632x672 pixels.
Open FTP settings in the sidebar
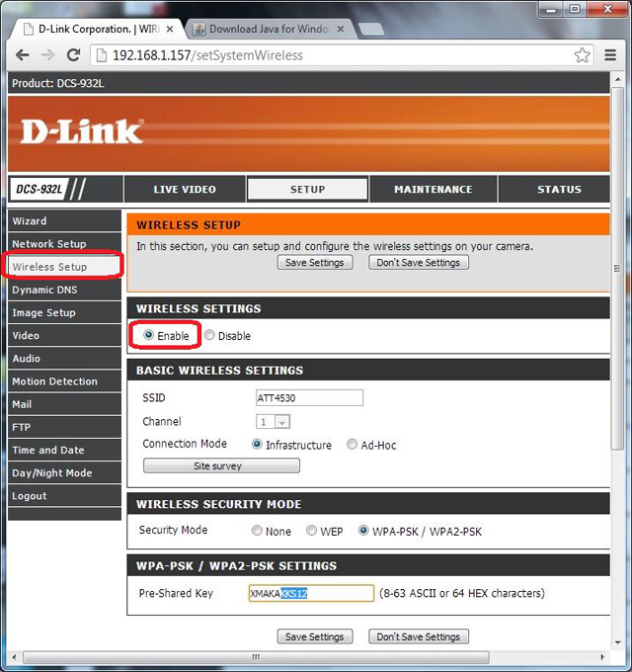[64, 427]
